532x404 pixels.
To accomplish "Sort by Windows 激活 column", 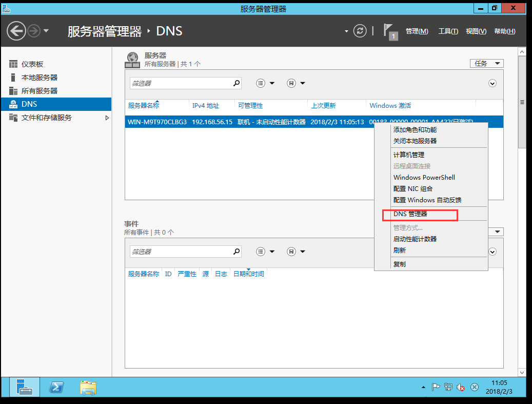I will 390,106.
